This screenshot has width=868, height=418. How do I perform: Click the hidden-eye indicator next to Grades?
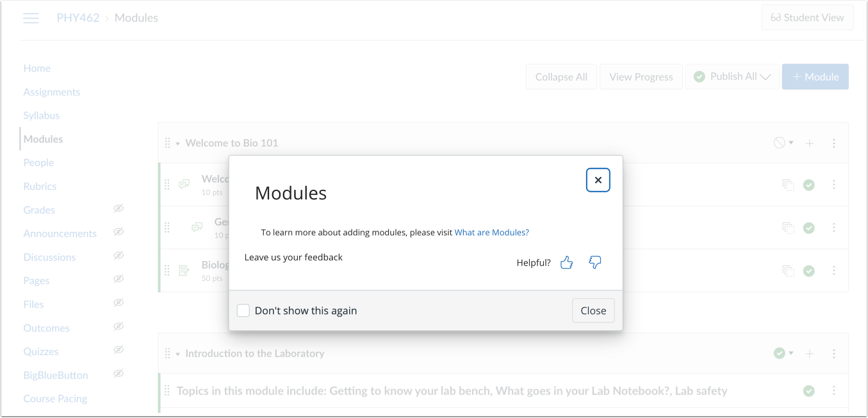[119, 208]
